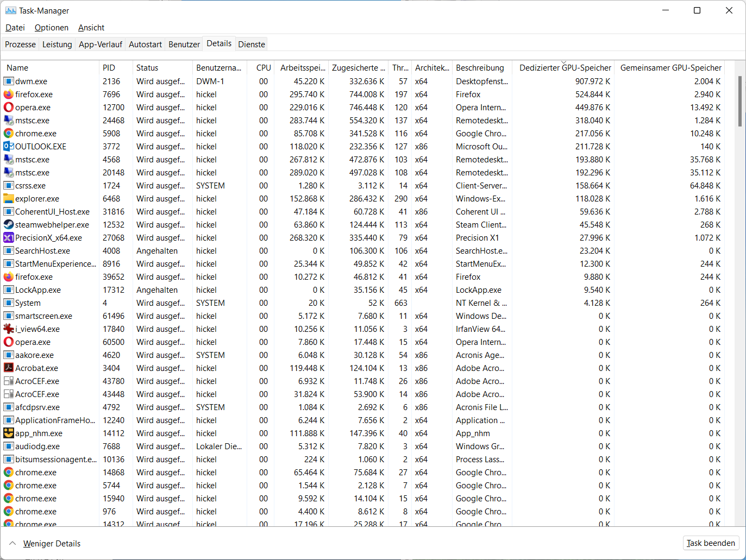Click the Task beenden button

pyautogui.click(x=711, y=543)
